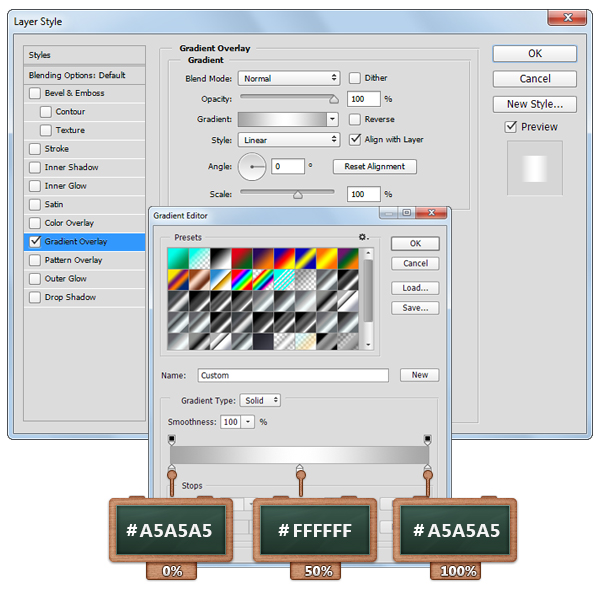
Task: Enable the Bevel & Emboss checkbox
Action: click(35, 93)
